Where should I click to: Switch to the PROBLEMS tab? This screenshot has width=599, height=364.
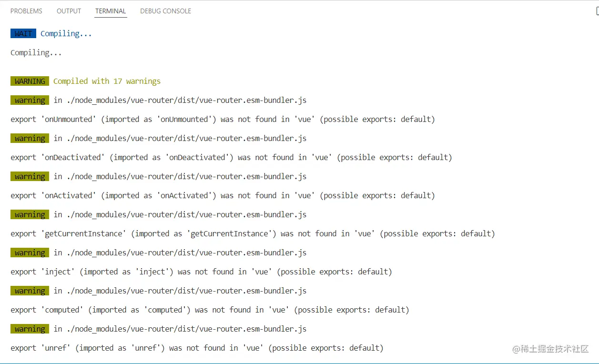(26, 10)
